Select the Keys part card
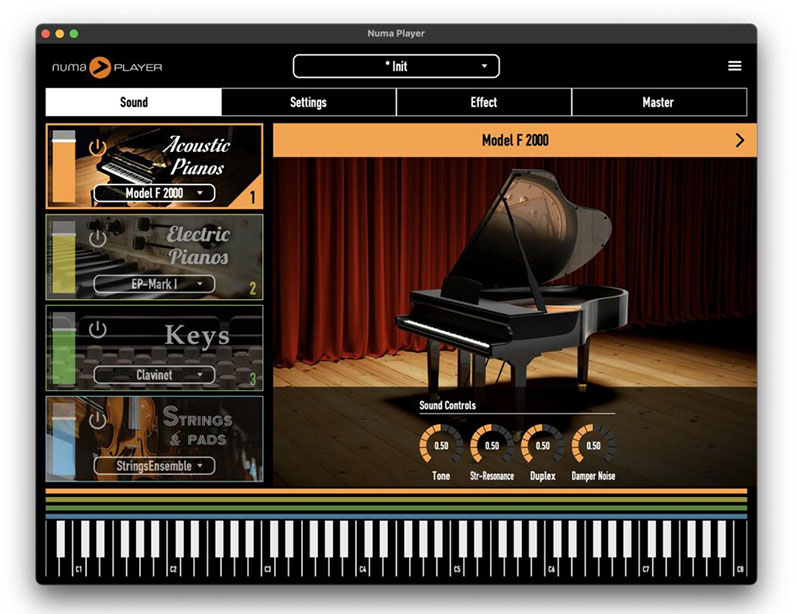Image resolution: width=796 pixels, height=614 pixels. tap(154, 348)
